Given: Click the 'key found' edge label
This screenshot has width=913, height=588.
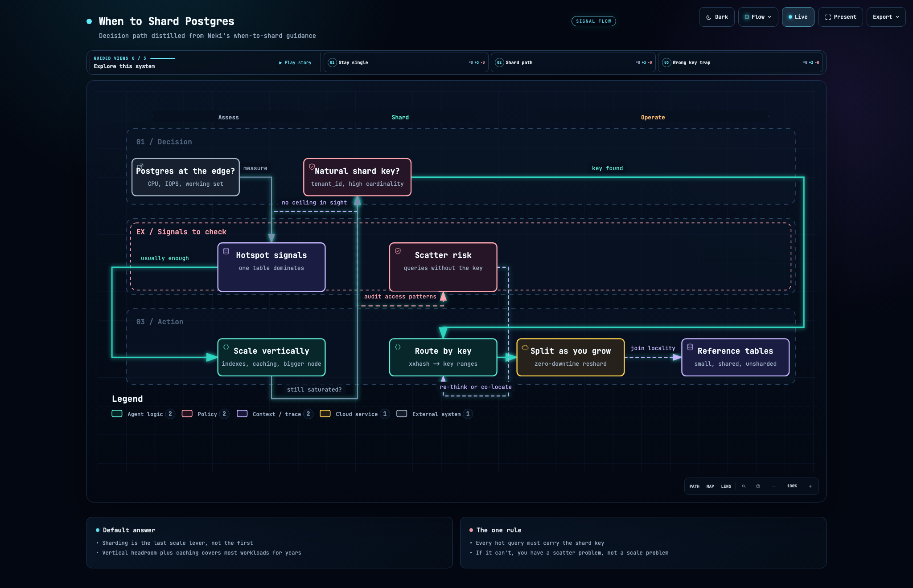Looking at the screenshot, I should click(x=607, y=168).
